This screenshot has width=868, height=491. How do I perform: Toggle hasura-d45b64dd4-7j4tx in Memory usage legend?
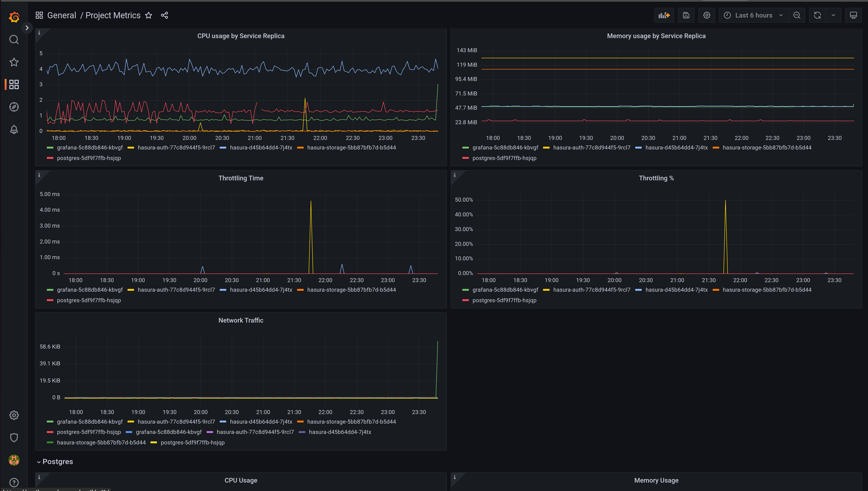pos(676,148)
